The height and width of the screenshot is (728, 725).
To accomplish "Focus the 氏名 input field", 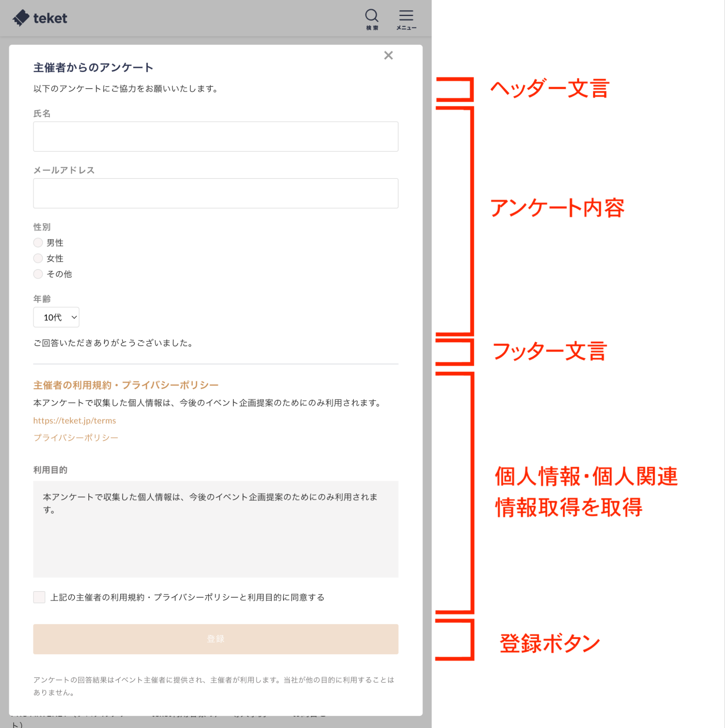I will coord(216,137).
